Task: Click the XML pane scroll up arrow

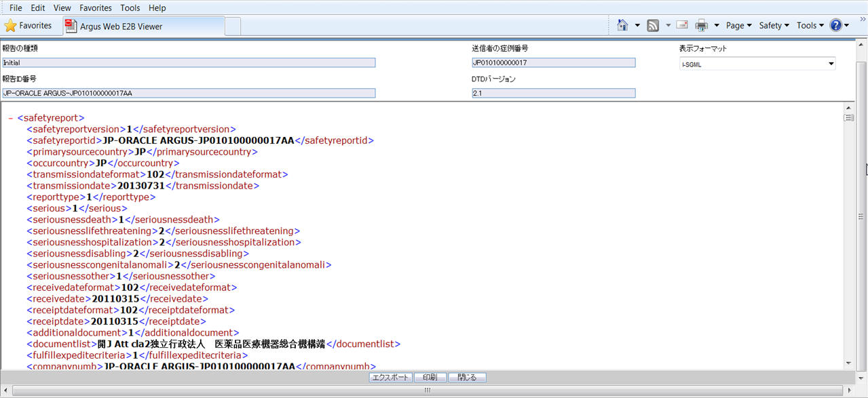Action: pyautogui.click(x=848, y=108)
